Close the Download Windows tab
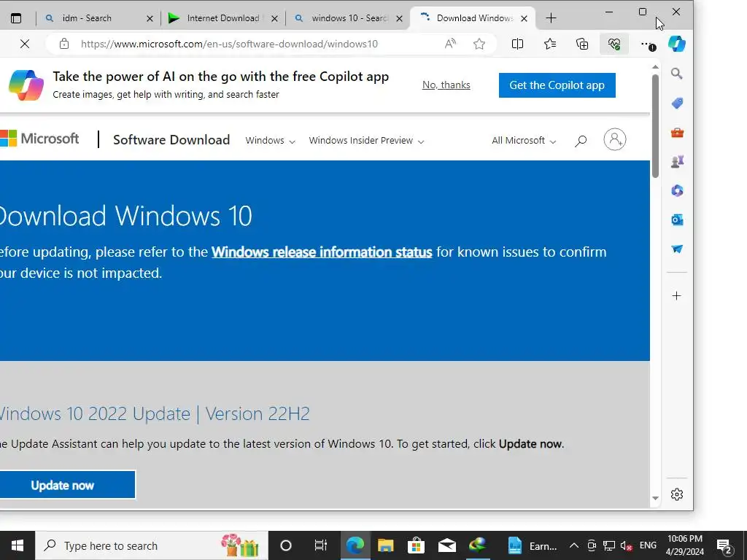 [524, 18]
